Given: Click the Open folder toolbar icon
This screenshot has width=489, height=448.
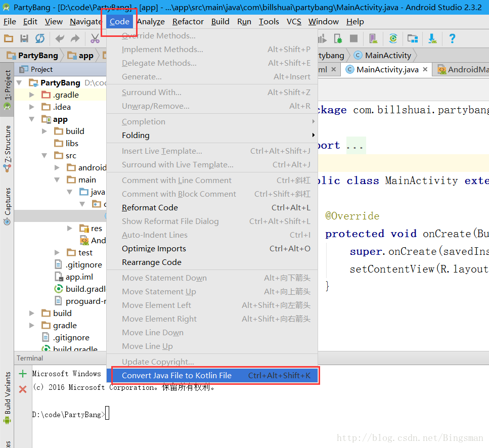Looking at the screenshot, I should point(9,38).
